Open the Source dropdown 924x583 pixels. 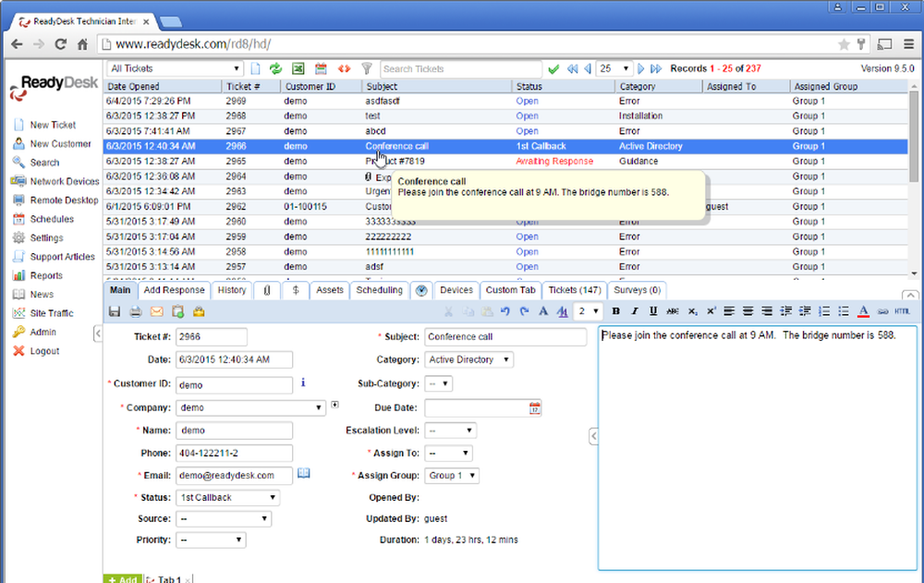point(224,518)
